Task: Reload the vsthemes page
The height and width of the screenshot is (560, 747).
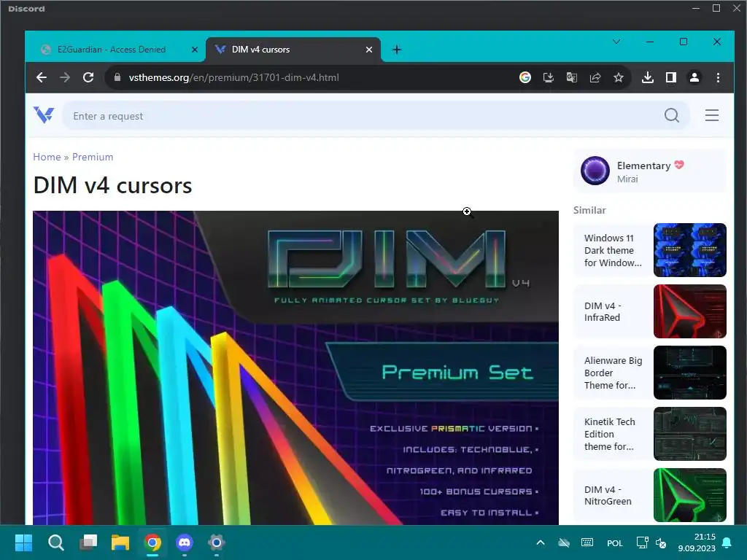Action: (88, 77)
